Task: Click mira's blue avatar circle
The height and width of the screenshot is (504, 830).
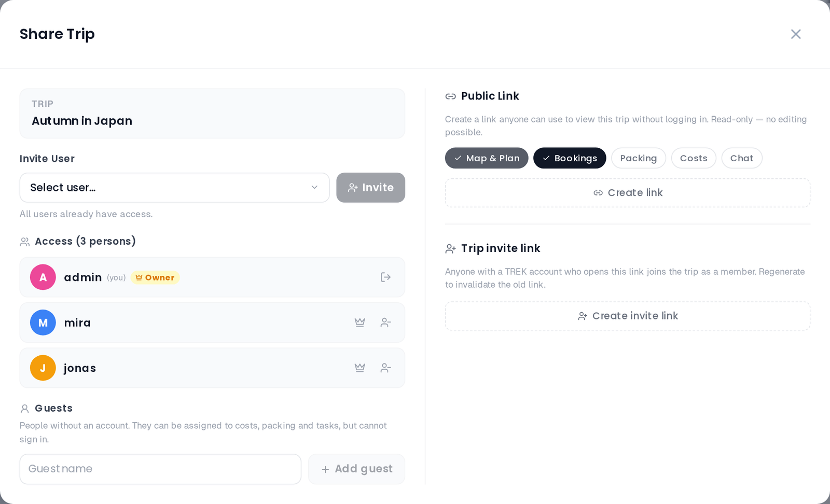Action: (x=43, y=323)
